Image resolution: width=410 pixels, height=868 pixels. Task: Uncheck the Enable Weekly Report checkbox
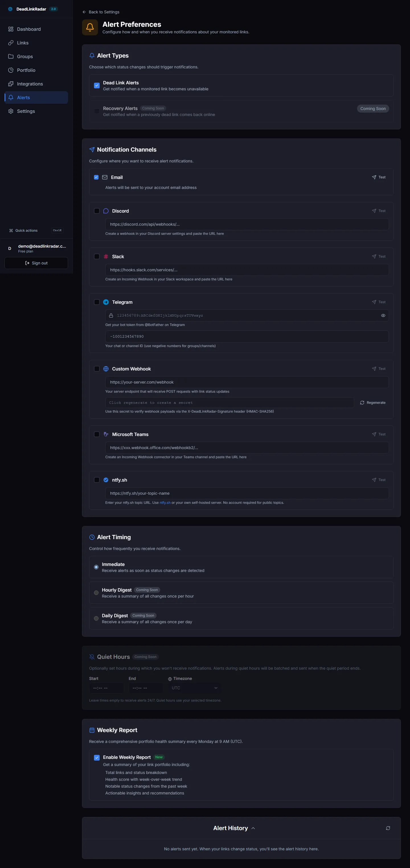97,757
